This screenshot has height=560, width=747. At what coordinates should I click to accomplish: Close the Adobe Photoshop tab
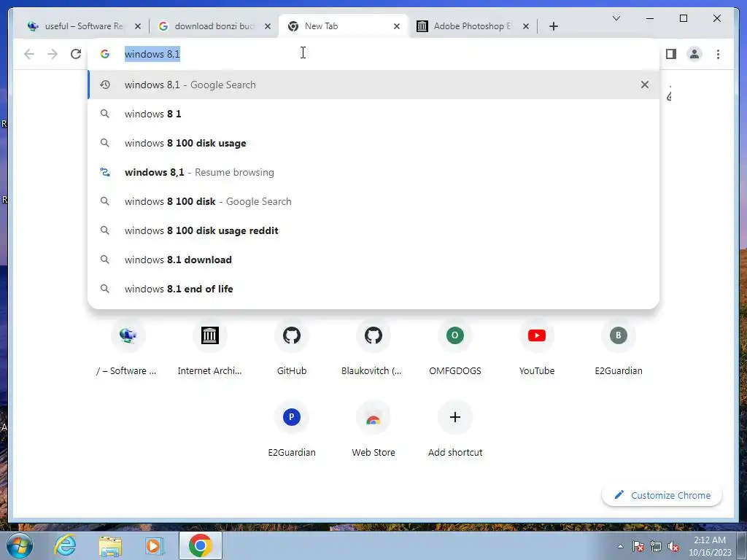click(526, 26)
